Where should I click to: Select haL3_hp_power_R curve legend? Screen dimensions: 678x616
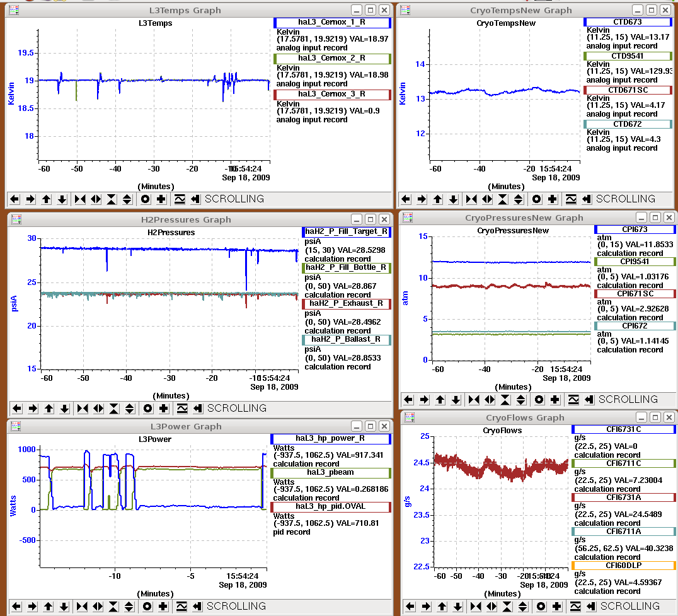click(331, 439)
